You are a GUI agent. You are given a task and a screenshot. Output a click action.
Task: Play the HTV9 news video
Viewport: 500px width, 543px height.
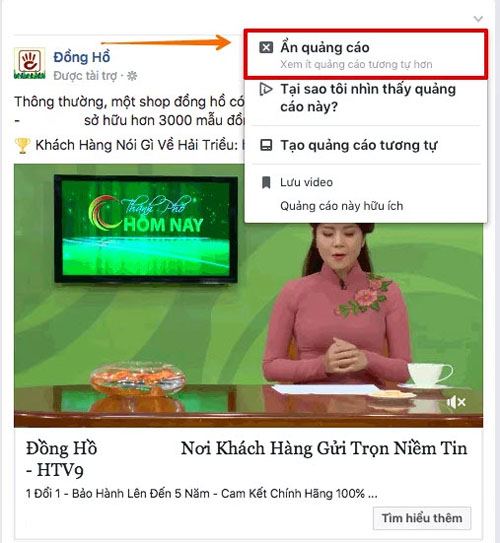[248, 295]
